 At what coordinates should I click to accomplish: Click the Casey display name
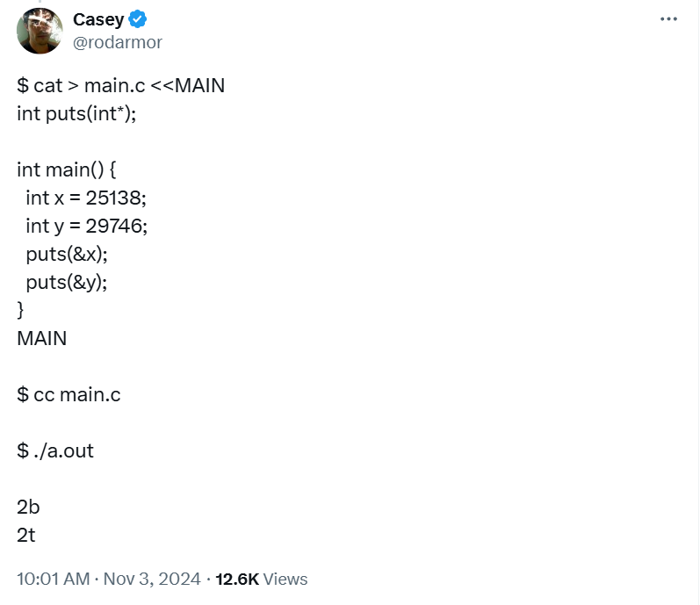(x=97, y=19)
